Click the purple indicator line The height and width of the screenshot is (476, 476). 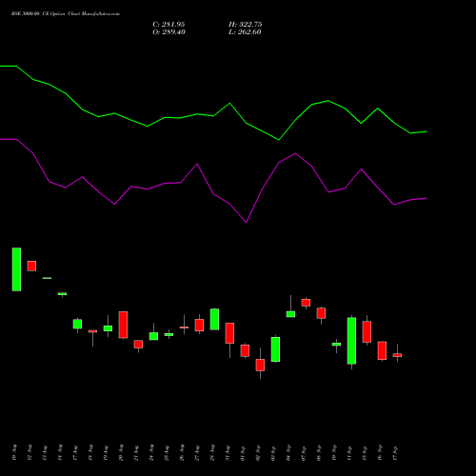[213, 194]
